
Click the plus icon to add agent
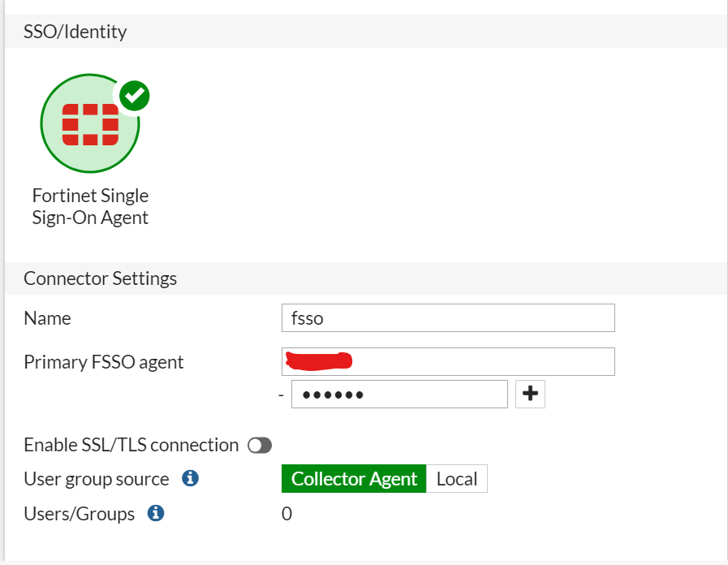click(x=530, y=394)
